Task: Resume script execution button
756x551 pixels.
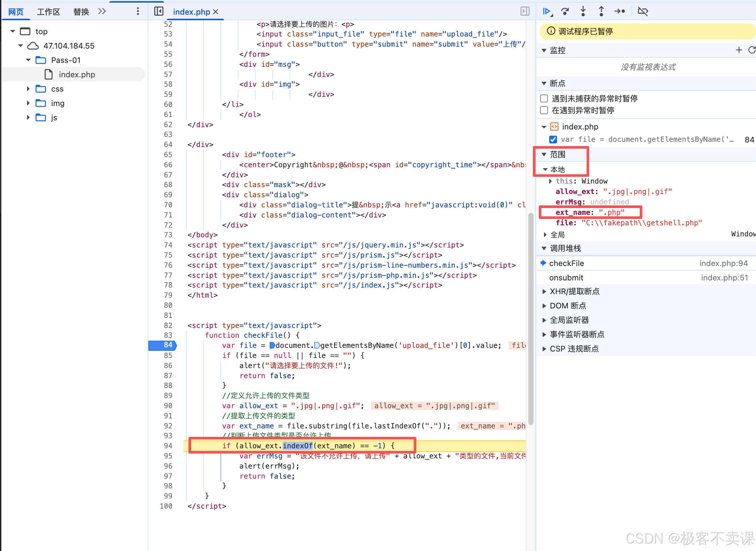Action: tap(547, 12)
